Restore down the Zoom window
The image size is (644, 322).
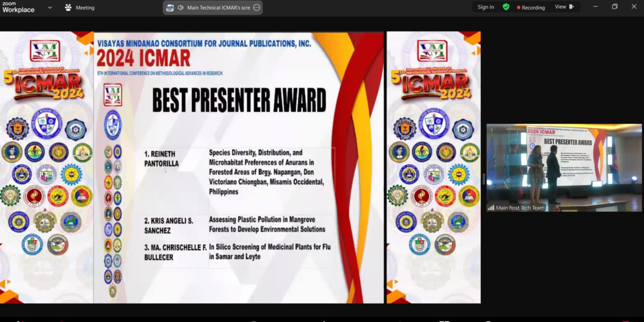coord(615,7)
